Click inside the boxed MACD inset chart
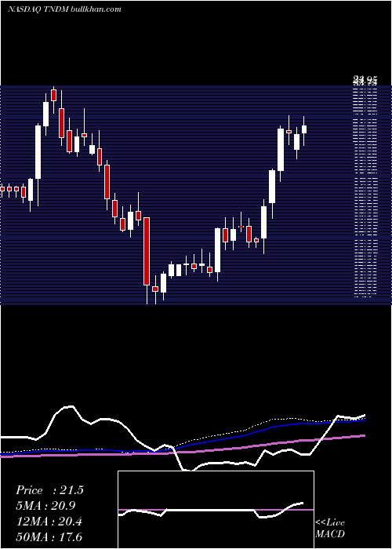The image size is (392, 549). coord(216,510)
